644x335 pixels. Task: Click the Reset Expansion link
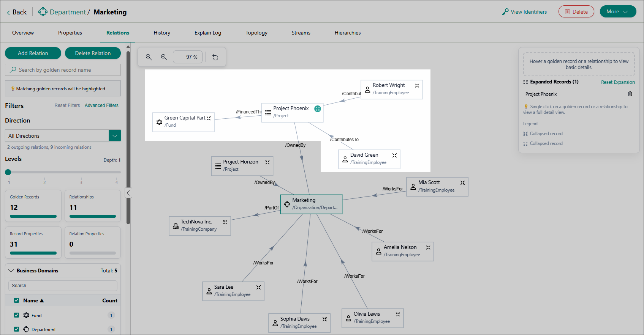pyautogui.click(x=618, y=82)
